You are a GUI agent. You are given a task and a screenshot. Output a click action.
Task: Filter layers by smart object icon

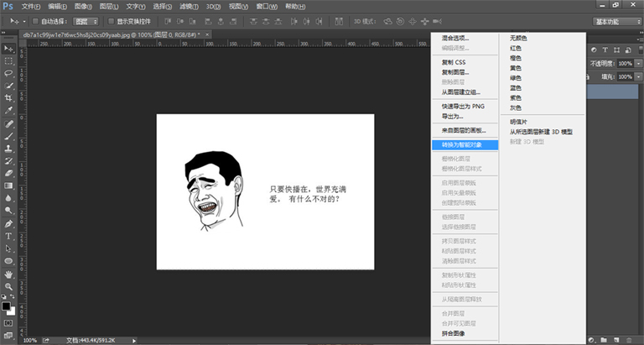click(628, 50)
